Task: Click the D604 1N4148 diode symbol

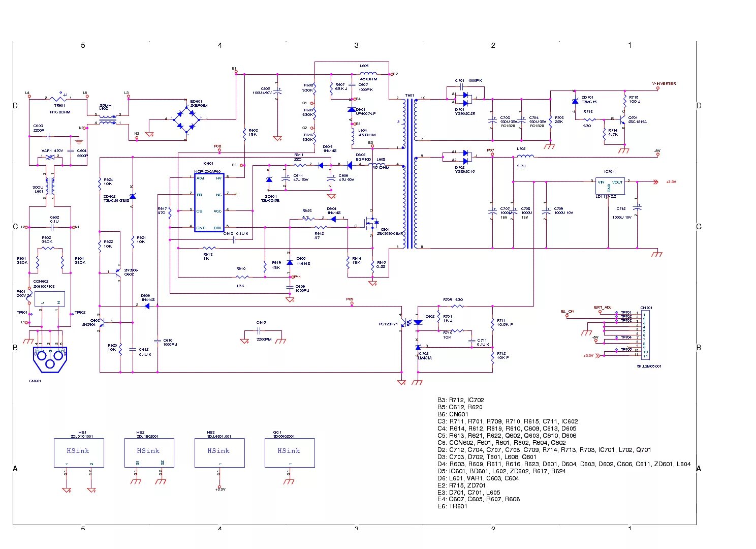Action: tap(333, 219)
